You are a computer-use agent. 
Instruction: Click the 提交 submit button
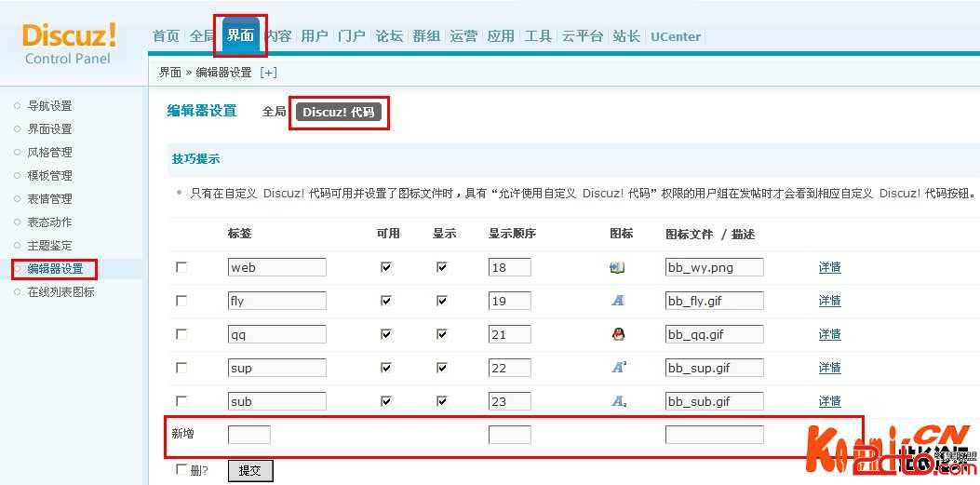[x=250, y=471]
